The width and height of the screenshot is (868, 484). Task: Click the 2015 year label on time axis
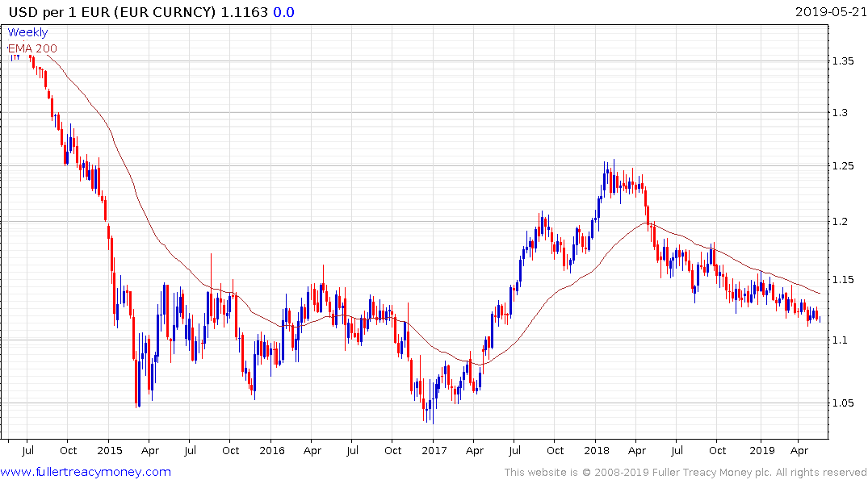pyautogui.click(x=110, y=450)
